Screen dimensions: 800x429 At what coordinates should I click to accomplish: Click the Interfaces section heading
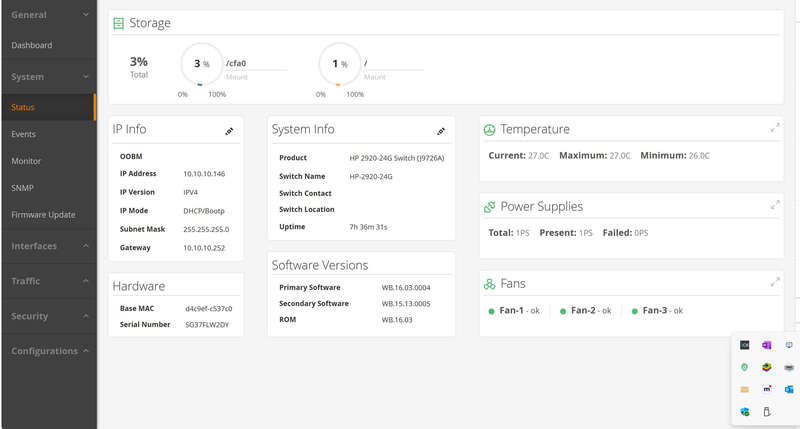[34, 246]
